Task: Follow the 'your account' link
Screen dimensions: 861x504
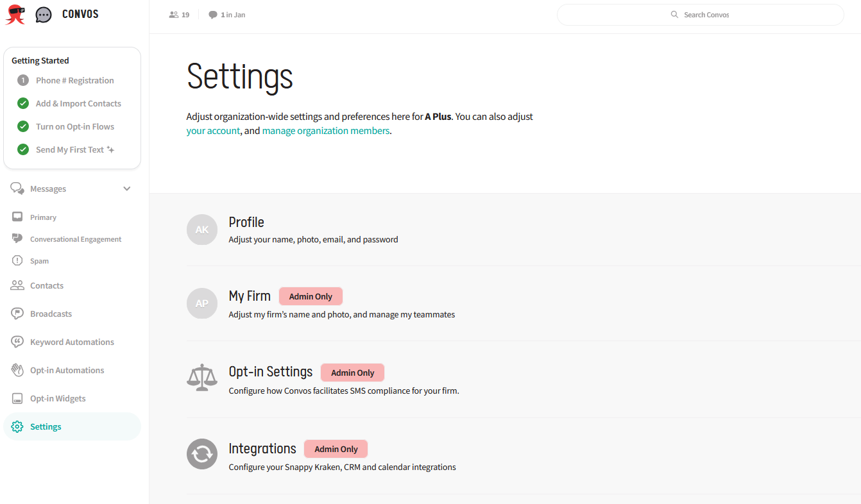Action: pyautogui.click(x=213, y=131)
